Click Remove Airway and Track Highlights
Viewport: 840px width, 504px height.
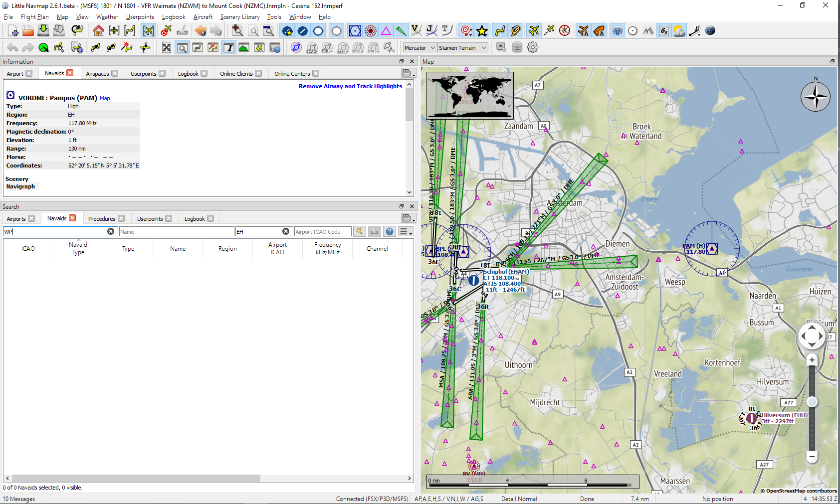[x=350, y=86]
